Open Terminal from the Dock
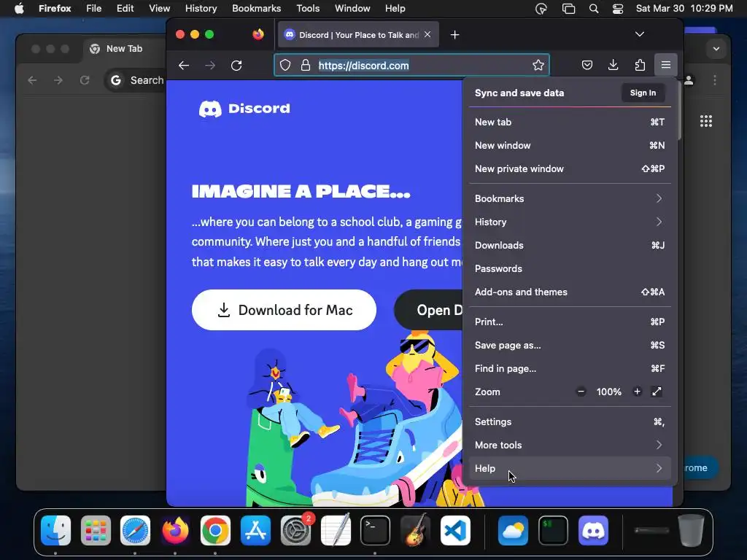Image resolution: width=747 pixels, height=560 pixels. pyautogui.click(x=376, y=530)
